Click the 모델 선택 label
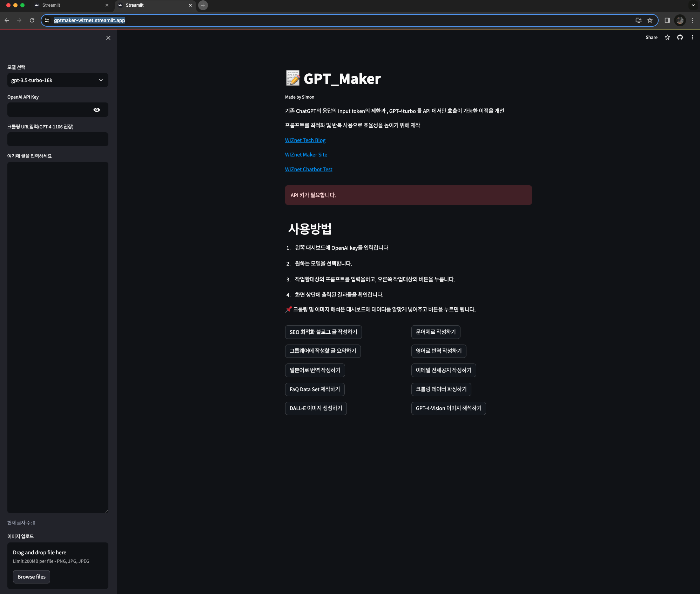The width and height of the screenshot is (700, 594). pos(16,67)
